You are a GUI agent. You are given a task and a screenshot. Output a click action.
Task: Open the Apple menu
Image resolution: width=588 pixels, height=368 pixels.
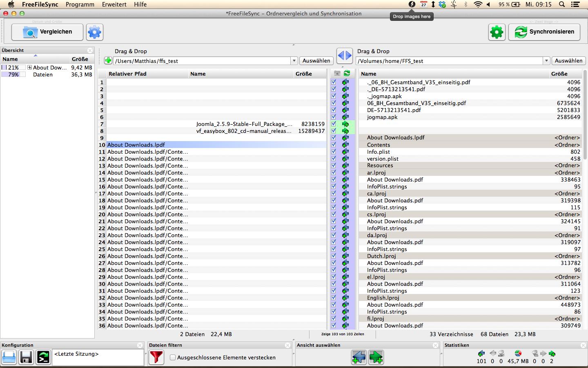click(x=11, y=4)
